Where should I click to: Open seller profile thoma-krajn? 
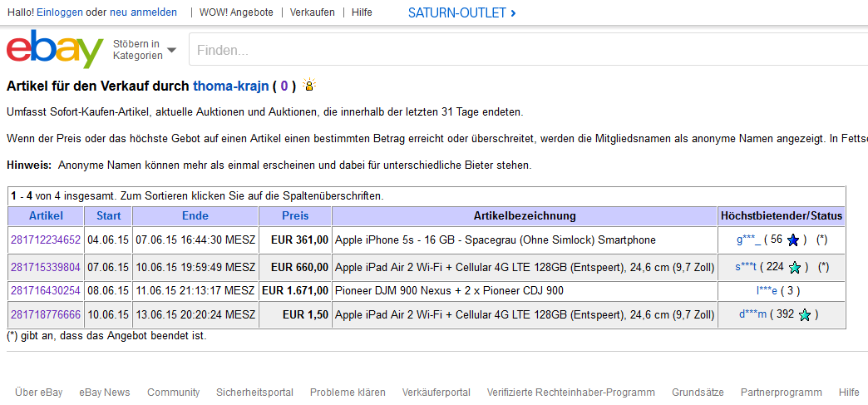pyautogui.click(x=231, y=86)
